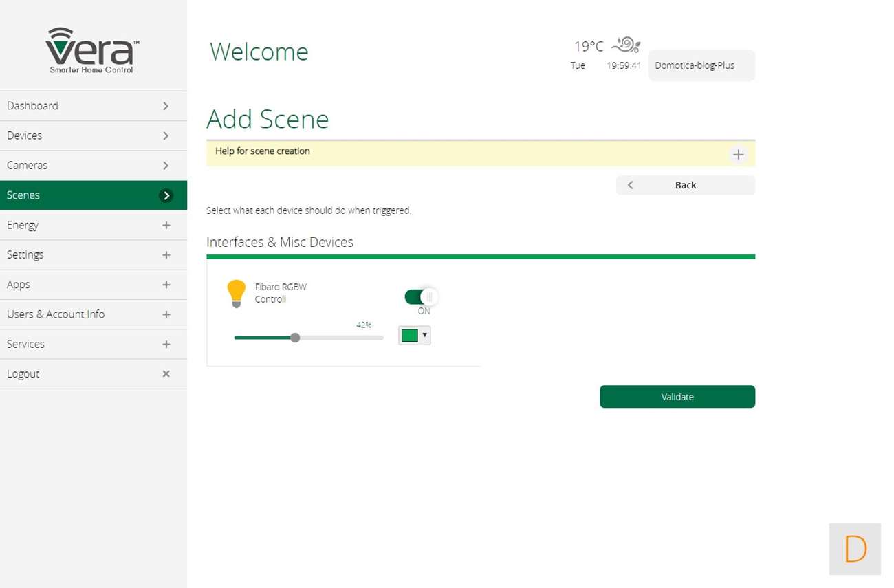Click the dimmer slider handle at 42%
The image size is (894, 588).
click(x=295, y=338)
